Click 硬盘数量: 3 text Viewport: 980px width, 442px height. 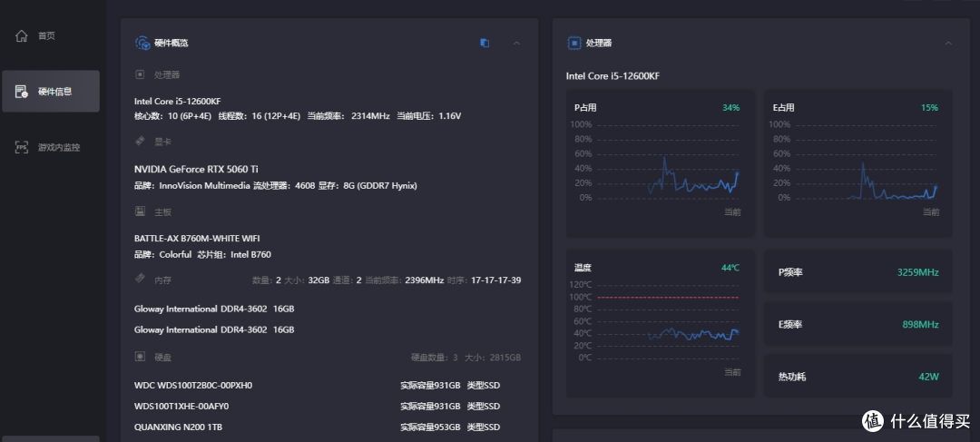click(435, 358)
